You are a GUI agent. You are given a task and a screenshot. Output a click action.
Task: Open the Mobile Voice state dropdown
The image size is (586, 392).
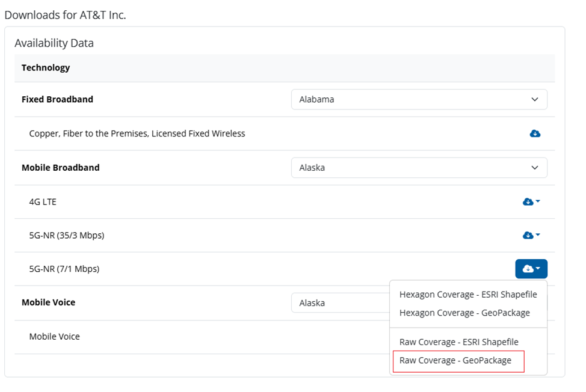[x=340, y=303]
